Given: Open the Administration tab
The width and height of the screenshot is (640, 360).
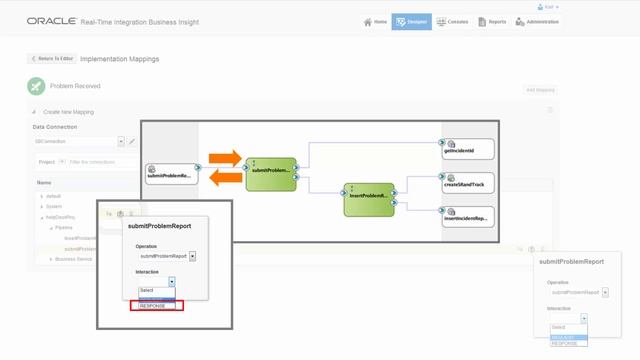Looking at the screenshot, I should (x=537, y=22).
